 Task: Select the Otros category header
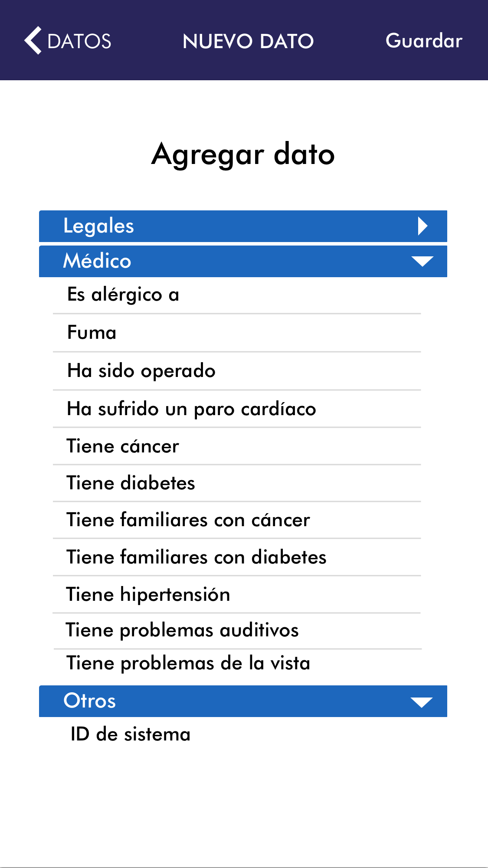coord(90,701)
